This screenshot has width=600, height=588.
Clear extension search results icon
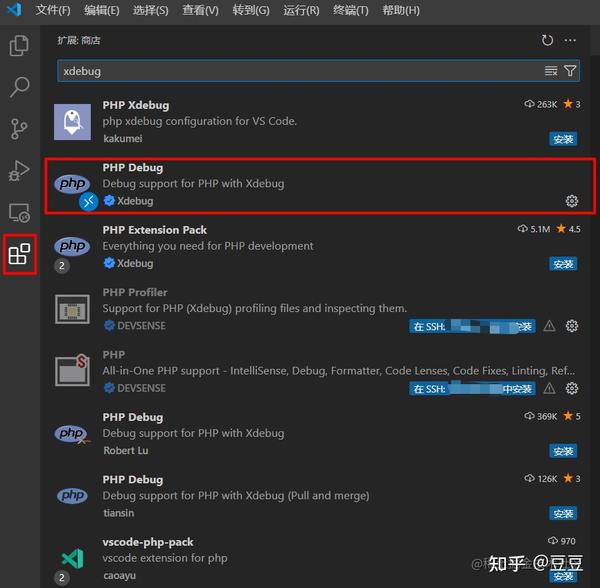(x=551, y=71)
